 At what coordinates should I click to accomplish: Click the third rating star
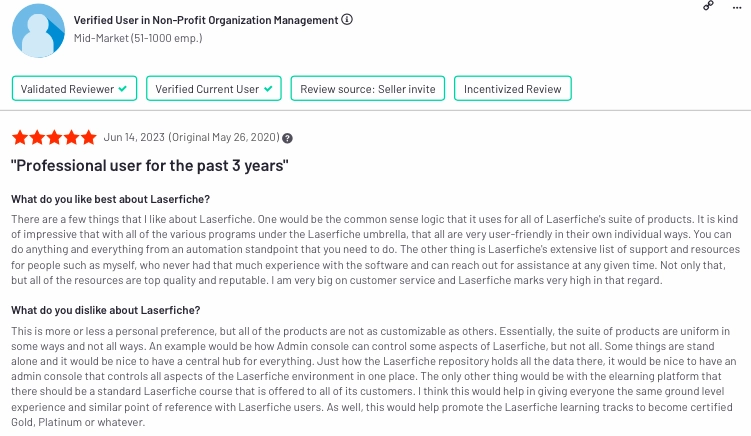click(x=55, y=138)
